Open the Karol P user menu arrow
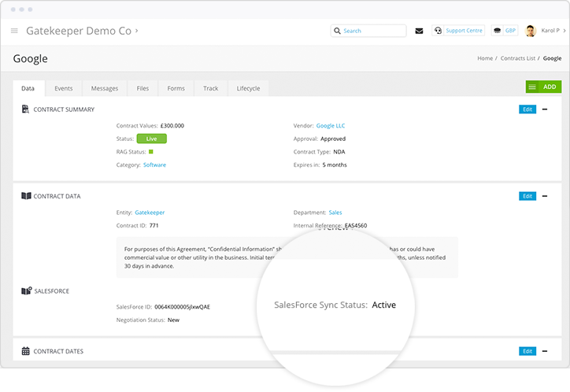Viewport: 570px width, 392px height. click(564, 31)
